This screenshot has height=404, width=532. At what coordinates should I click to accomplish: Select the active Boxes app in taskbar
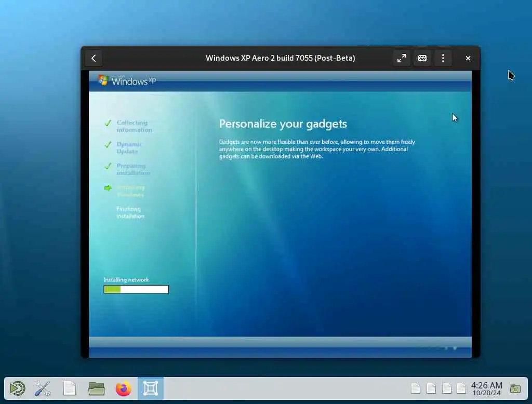pyautogui.click(x=151, y=388)
